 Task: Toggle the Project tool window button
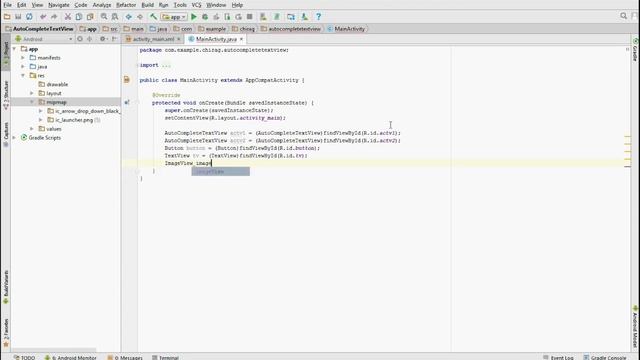[6, 53]
